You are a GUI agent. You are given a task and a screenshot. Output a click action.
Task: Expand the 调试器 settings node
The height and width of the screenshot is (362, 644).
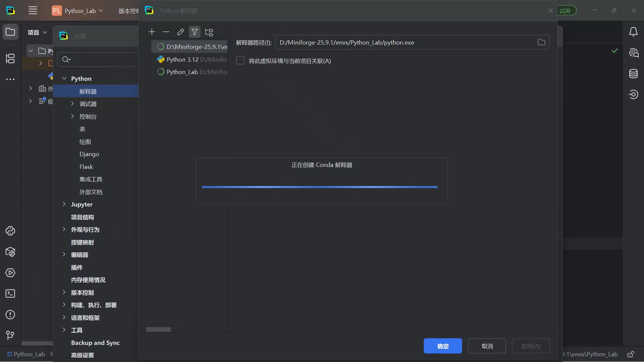point(72,104)
